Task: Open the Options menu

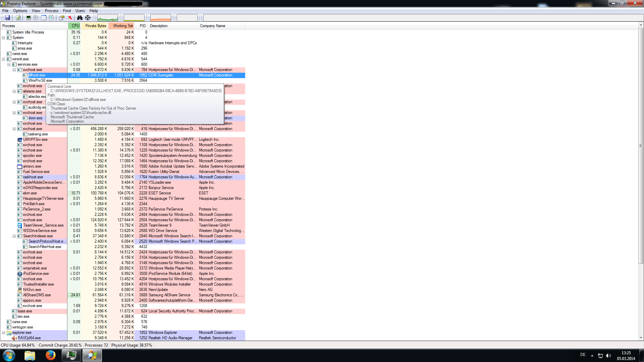Action: point(20,11)
